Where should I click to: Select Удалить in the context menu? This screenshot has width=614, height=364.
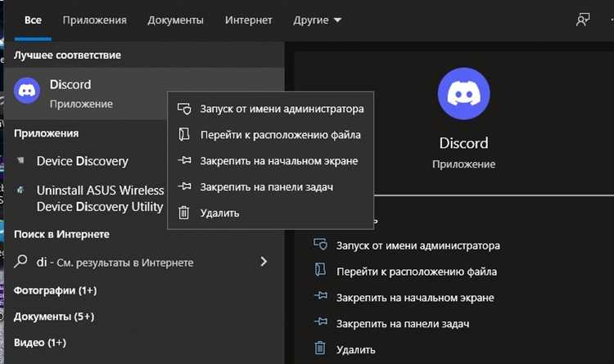coord(271,213)
